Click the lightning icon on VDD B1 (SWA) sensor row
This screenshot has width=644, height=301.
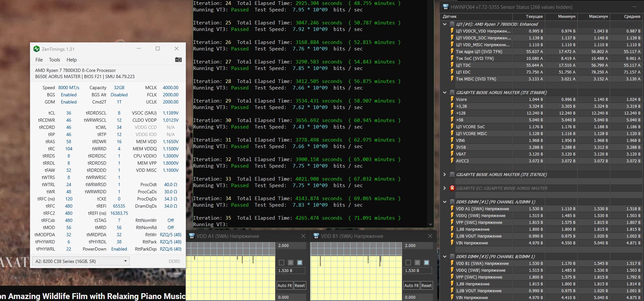(x=452, y=263)
